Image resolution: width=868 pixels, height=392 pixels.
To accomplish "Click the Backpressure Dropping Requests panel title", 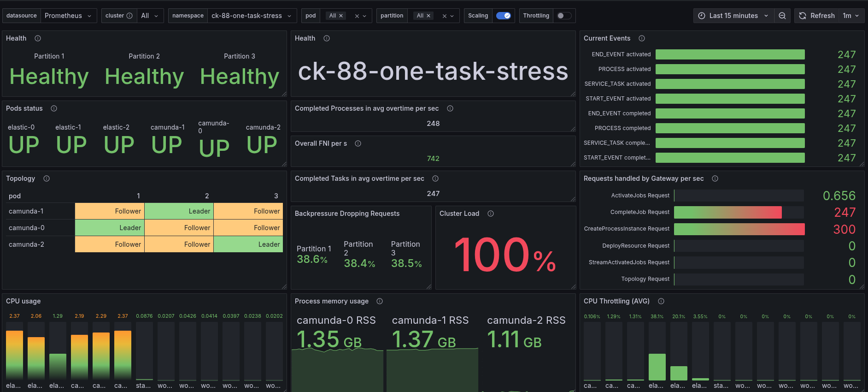I will (347, 214).
